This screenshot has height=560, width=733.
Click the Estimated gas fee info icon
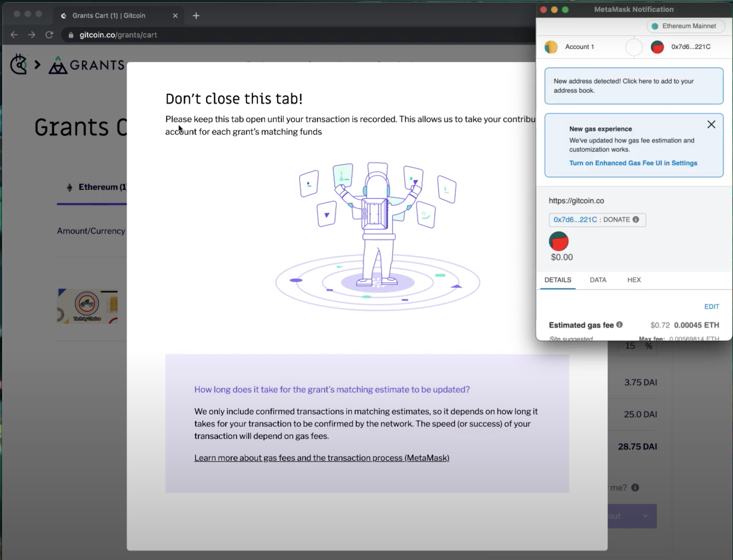pos(619,324)
